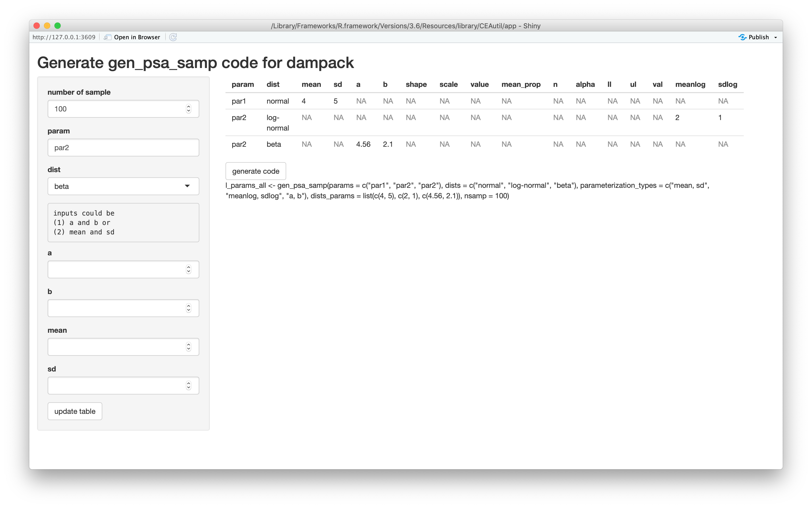812x508 pixels.
Task: Click the stepper on mean field
Action: click(x=188, y=347)
